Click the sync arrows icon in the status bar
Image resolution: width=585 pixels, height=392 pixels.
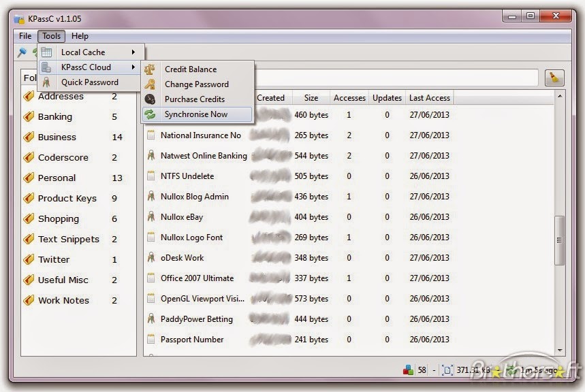coord(511,370)
